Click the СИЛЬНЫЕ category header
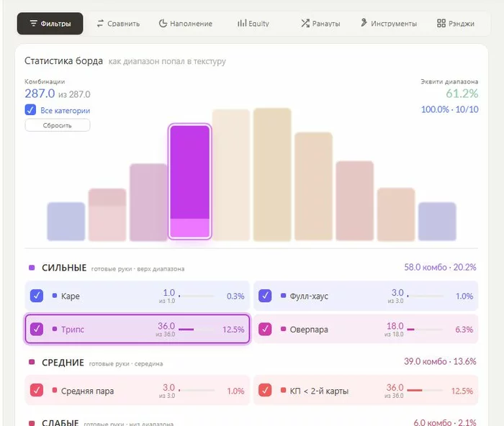 tap(64, 268)
